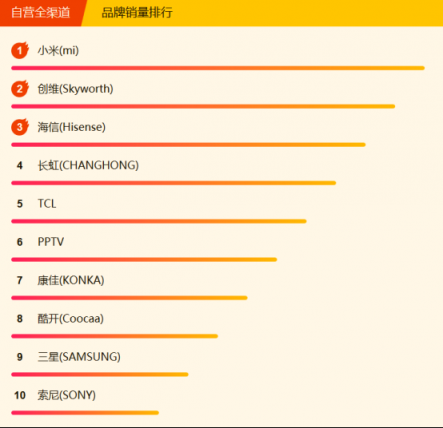The height and width of the screenshot is (428, 443).
Task: Click the rank 2 flame badge
Action: pos(20,89)
